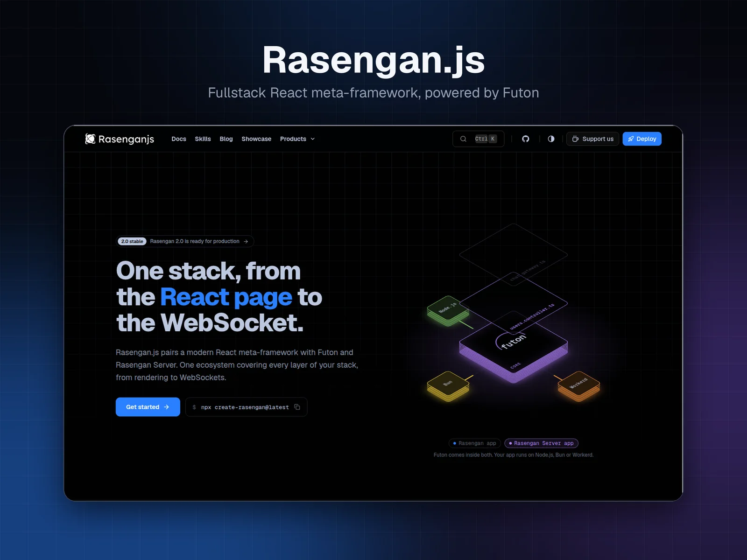Viewport: 747px width, 560px height.
Task: Open the Showcase page
Action: point(256,139)
